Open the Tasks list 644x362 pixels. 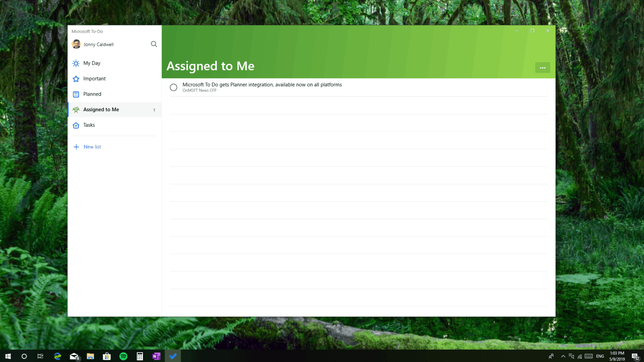(x=115, y=125)
